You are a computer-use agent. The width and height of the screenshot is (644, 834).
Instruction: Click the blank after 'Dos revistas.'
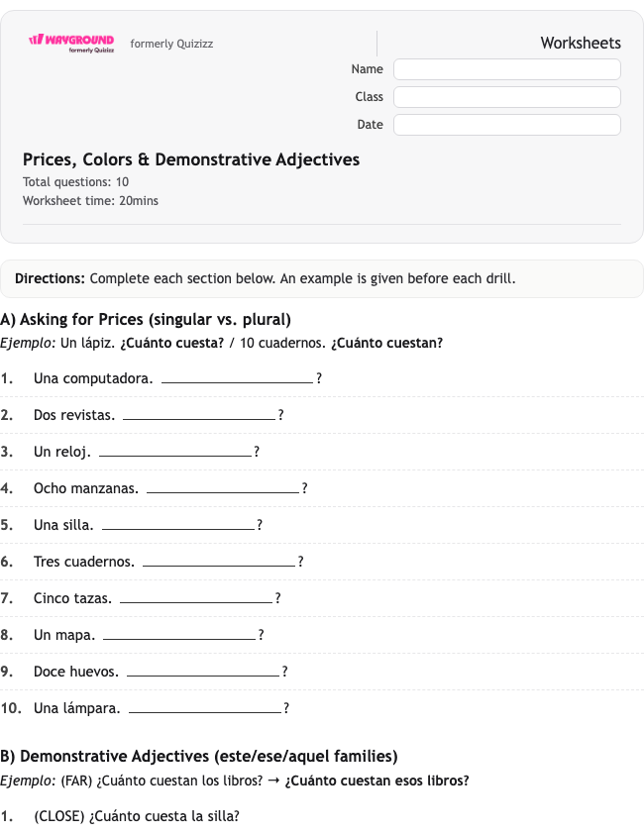tap(199, 415)
